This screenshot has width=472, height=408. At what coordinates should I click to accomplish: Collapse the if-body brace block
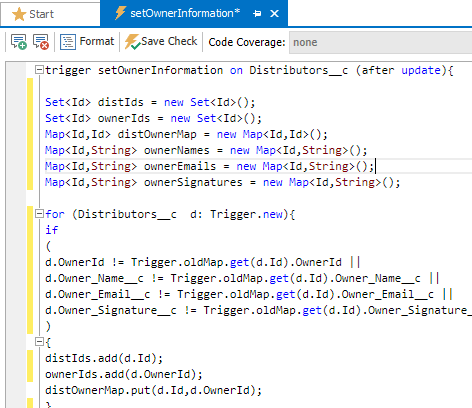(39, 342)
